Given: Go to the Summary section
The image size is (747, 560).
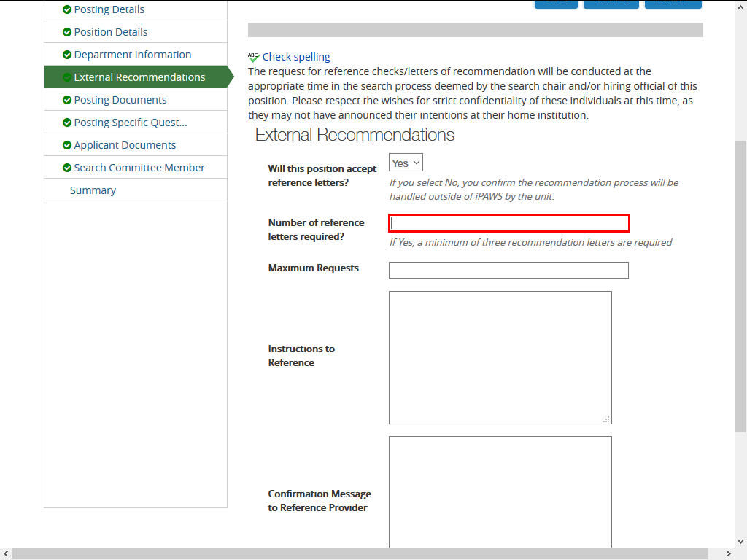Looking at the screenshot, I should pyautogui.click(x=93, y=190).
